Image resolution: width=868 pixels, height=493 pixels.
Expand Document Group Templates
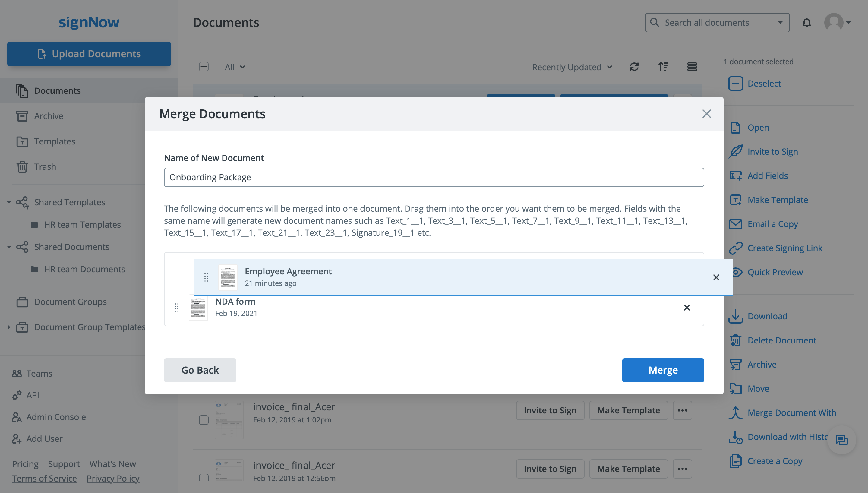pyautogui.click(x=8, y=327)
